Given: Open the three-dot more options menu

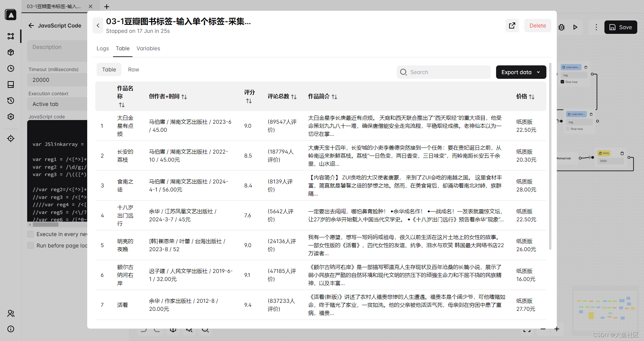Looking at the screenshot, I should click(x=596, y=27).
